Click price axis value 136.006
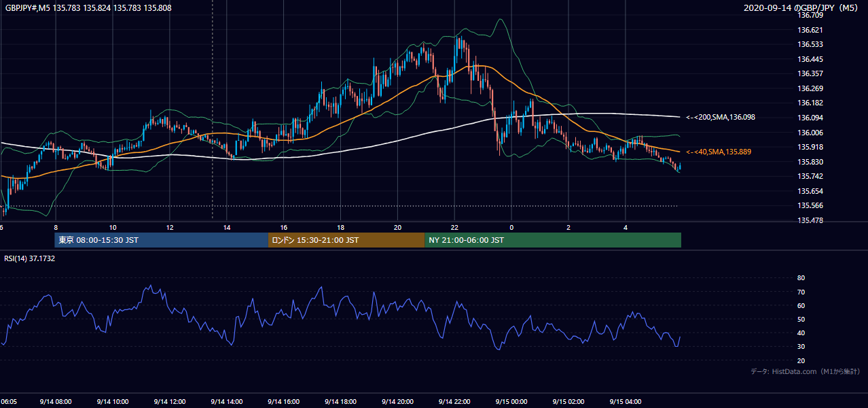The height and width of the screenshot is (408, 868). point(810,133)
